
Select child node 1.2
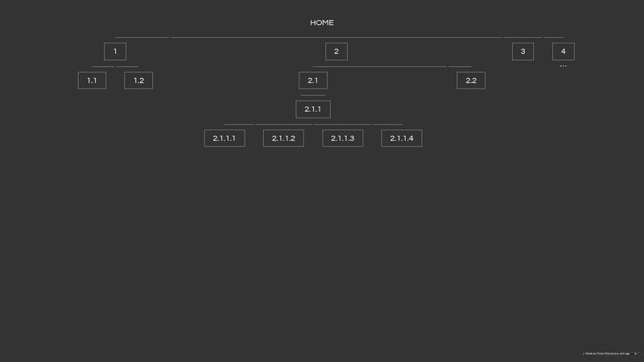[x=138, y=80]
